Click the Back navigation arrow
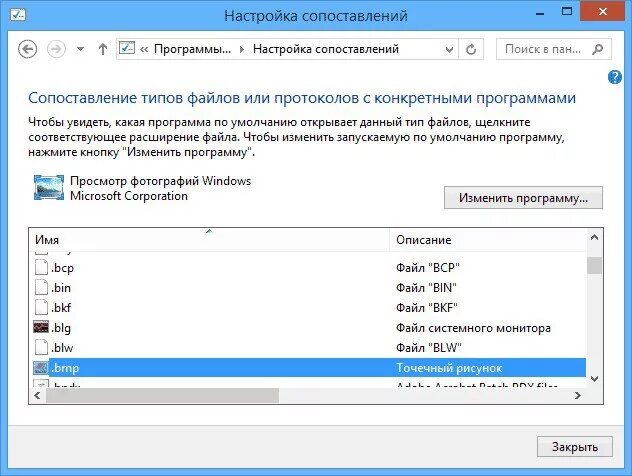The height and width of the screenshot is (476, 632). point(27,50)
